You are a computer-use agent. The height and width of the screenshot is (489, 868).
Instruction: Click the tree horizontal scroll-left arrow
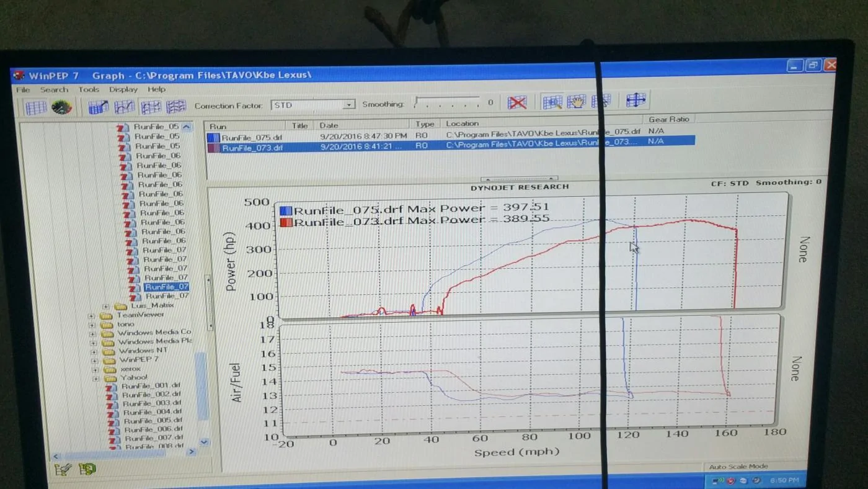(56, 456)
